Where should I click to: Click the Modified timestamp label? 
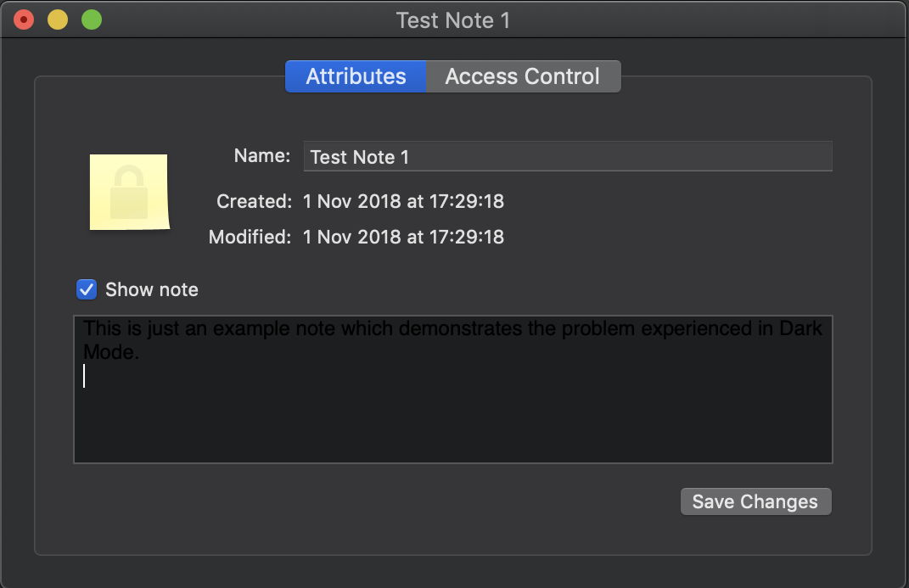pos(249,237)
